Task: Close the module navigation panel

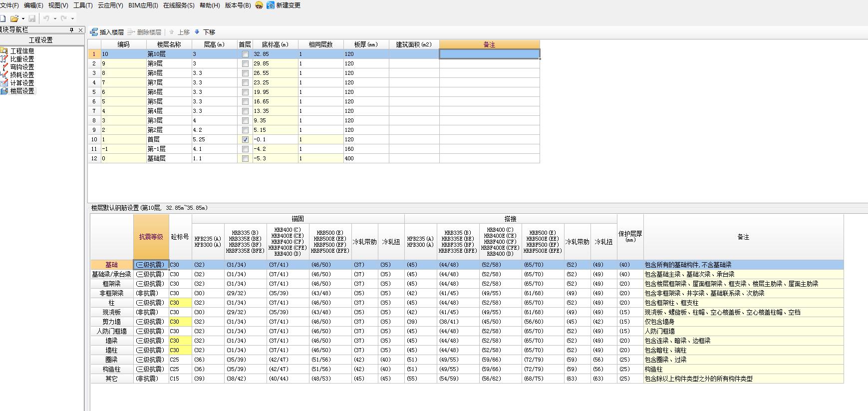Action: (80, 30)
